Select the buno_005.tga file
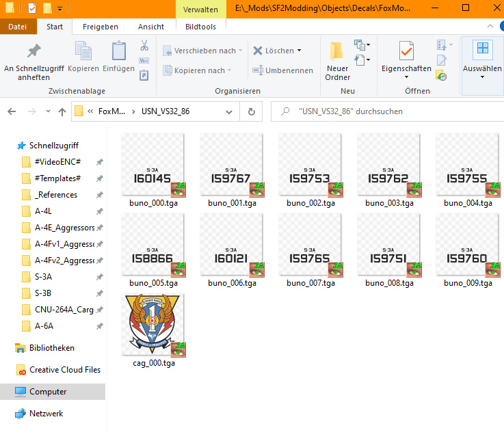 coord(153,251)
